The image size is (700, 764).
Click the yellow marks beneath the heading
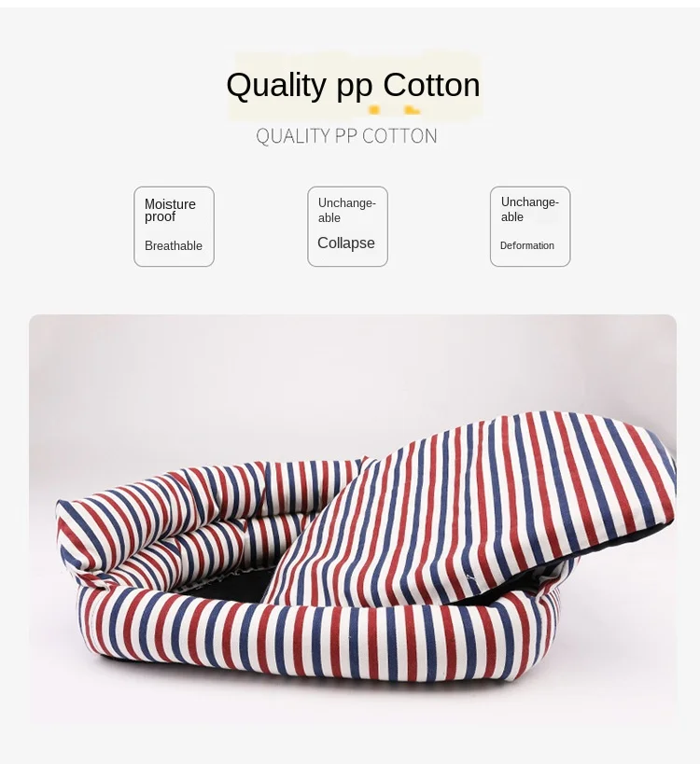click(x=394, y=110)
